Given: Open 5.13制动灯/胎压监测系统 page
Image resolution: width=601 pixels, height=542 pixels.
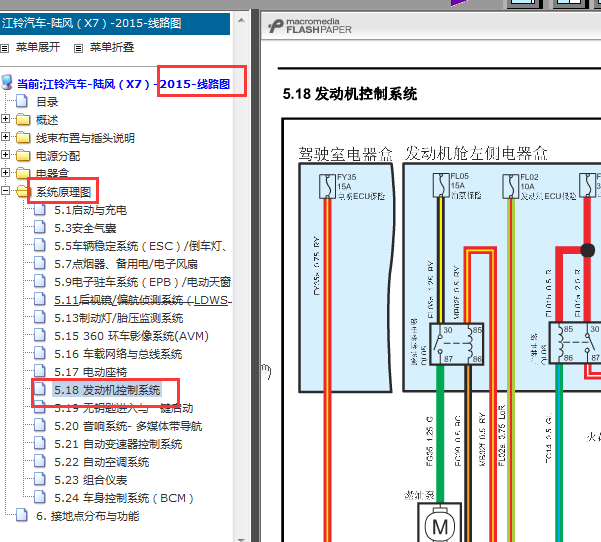Looking at the screenshot, I should tap(118, 318).
